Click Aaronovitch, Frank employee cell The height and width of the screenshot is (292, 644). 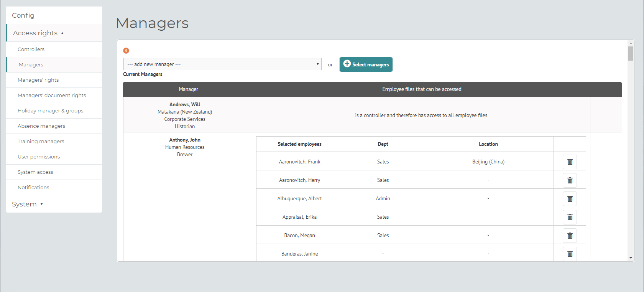click(x=299, y=162)
